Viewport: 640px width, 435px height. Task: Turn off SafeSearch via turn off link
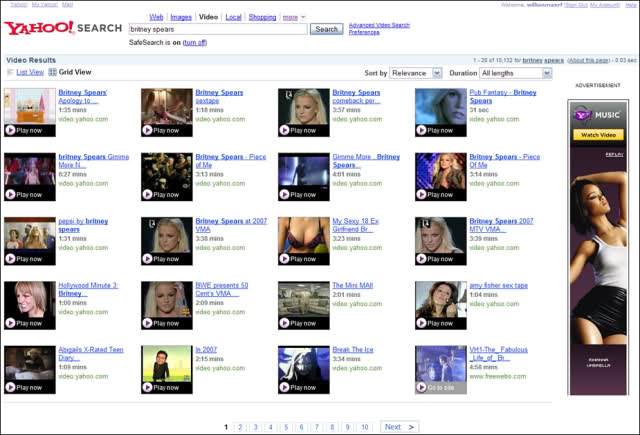coord(195,42)
